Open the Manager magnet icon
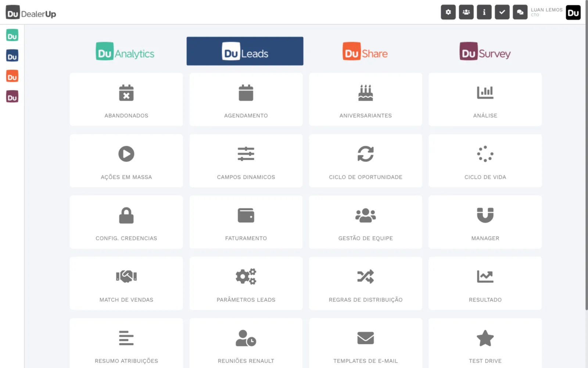 click(x=485, y=215)
